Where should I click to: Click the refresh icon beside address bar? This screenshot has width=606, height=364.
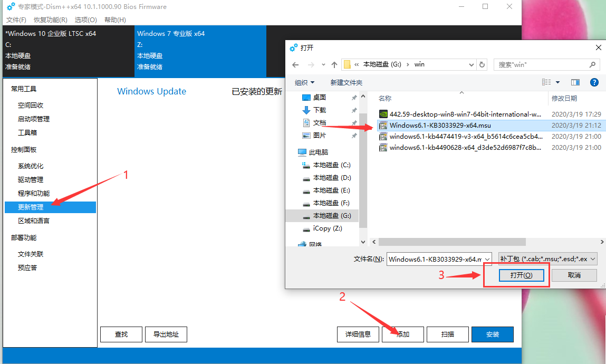tap(482, 64)
